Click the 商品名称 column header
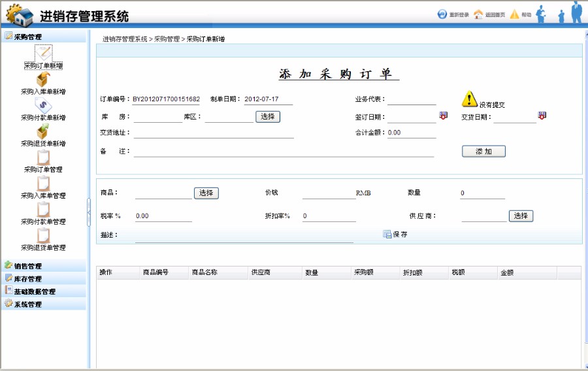The height and width of the screenshot is (371, 588). point(218,273)
